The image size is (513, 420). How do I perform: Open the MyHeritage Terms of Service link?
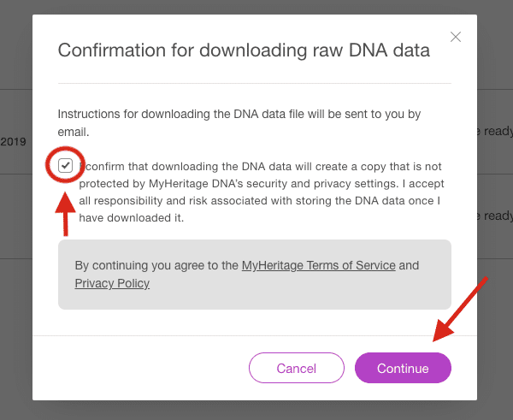coord(318,265)
